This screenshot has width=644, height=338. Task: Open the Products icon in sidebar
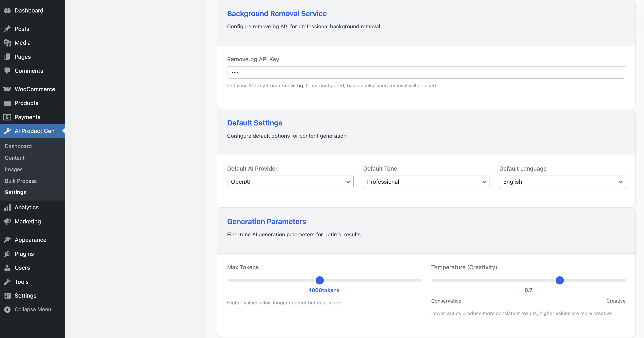(x=7, y=103)
